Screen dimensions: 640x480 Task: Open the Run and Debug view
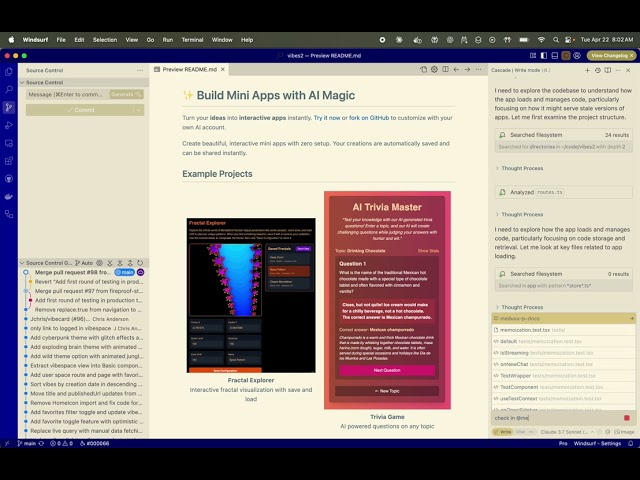point(9,125)
